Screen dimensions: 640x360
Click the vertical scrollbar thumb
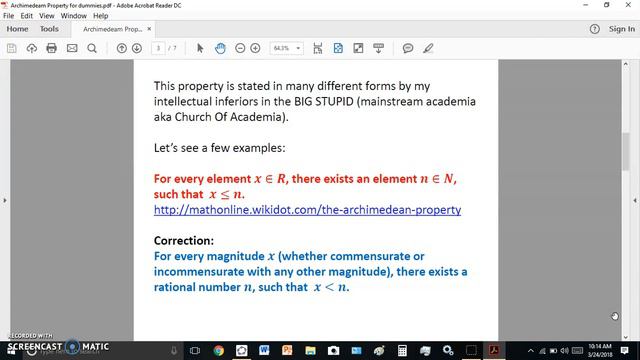pos(626,151)
